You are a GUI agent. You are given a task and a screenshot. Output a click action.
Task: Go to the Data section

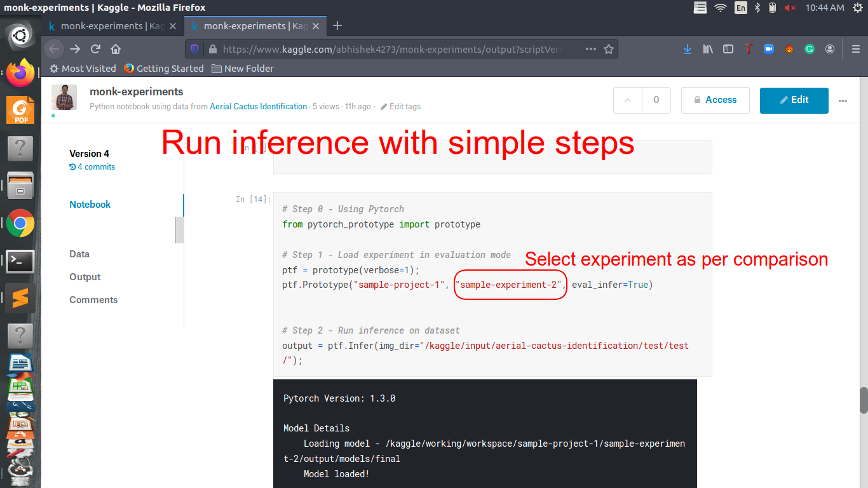pyautogui.click(x=79, y=254)
